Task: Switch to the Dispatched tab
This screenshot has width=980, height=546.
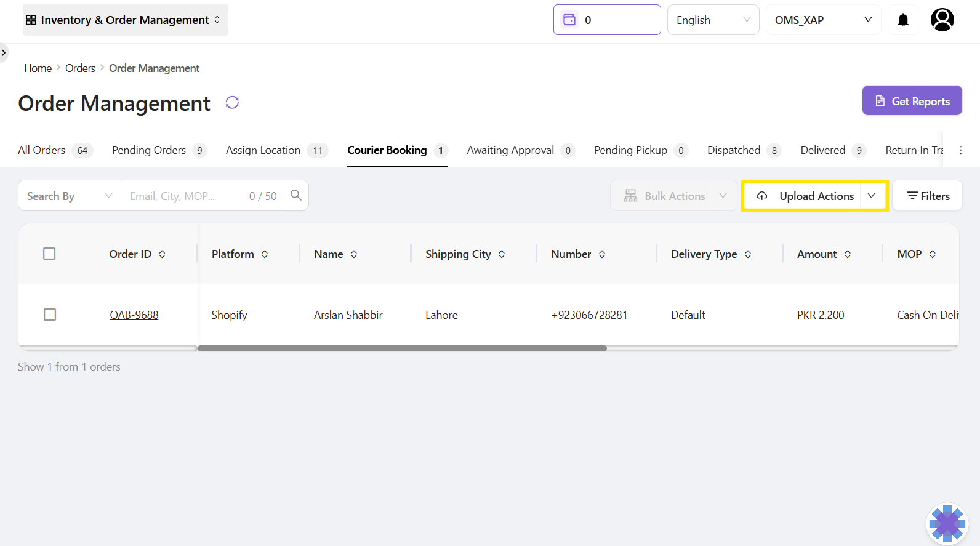Action: [x=734, y=150]
